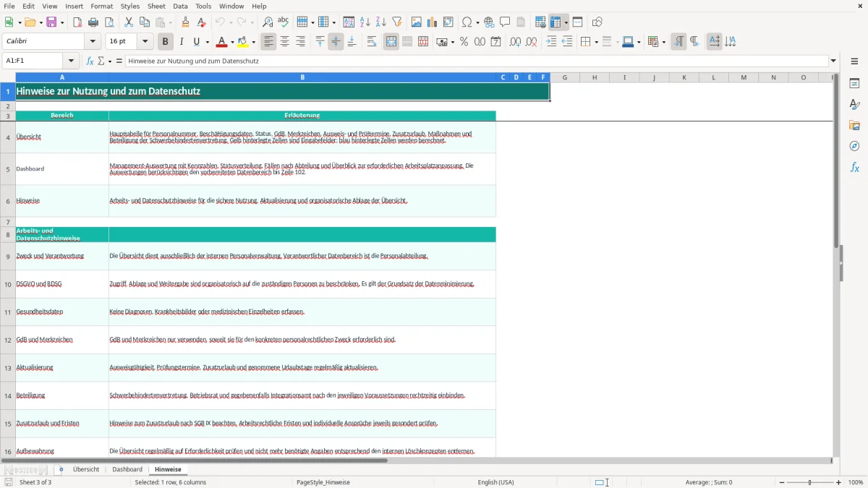Open borders dropdown arrow

pos(596,42)
